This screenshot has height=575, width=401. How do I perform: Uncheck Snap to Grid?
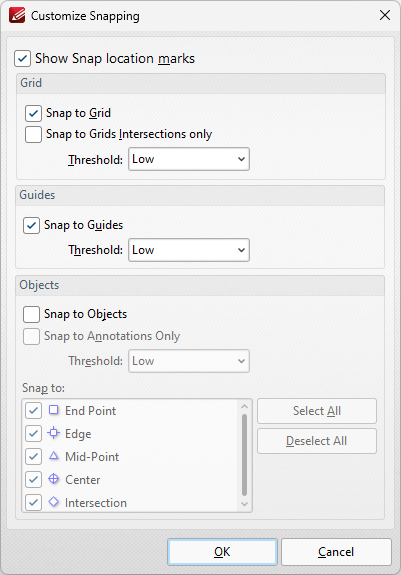pyautogui.click(x=33, y=113)
